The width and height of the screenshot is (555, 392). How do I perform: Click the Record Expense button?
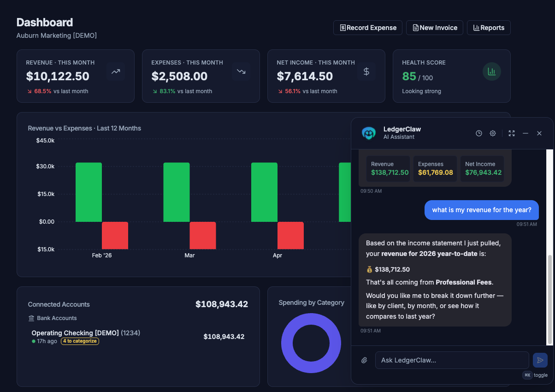point(368,28)
